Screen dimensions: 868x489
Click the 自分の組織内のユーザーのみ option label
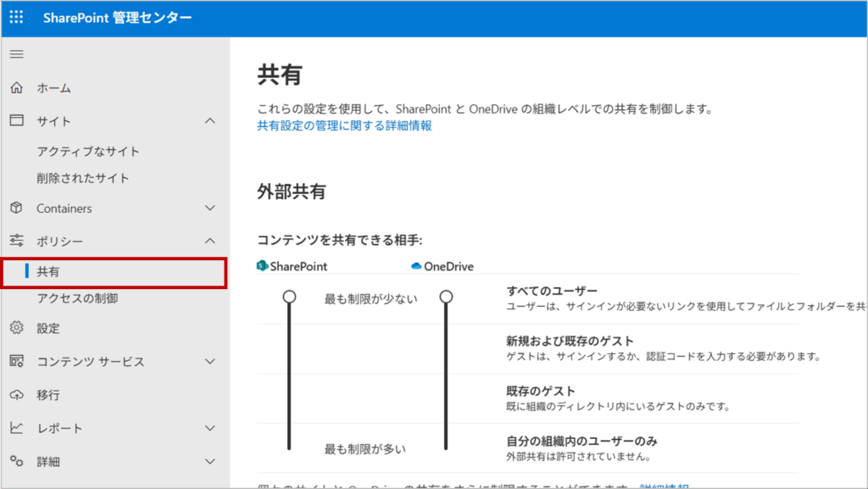[x=581, y=441]
